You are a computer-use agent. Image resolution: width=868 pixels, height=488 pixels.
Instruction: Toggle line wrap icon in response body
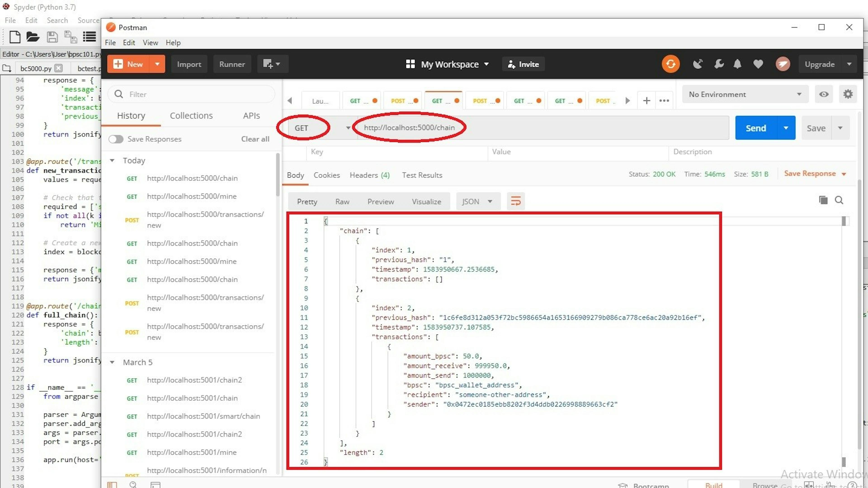pos(516,201)
